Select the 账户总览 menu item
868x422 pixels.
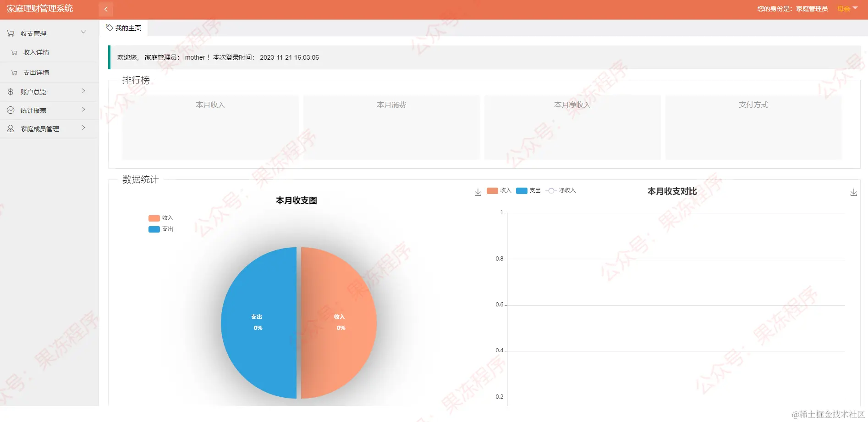pyautogui.click(x=49, y=92)
